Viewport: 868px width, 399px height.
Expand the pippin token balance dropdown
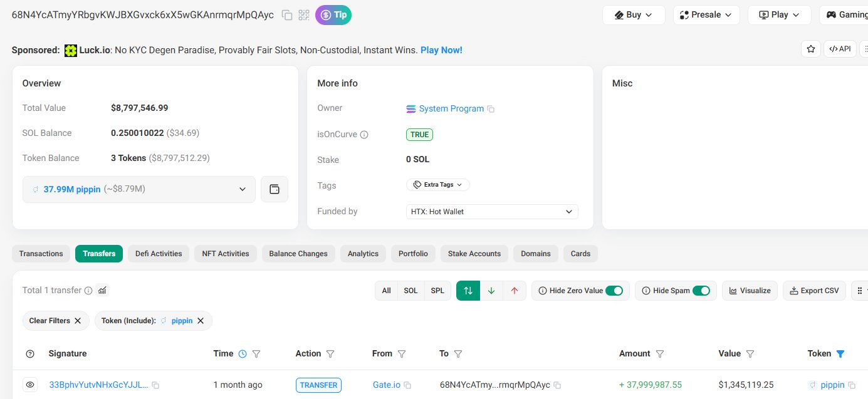pos(243,189)
